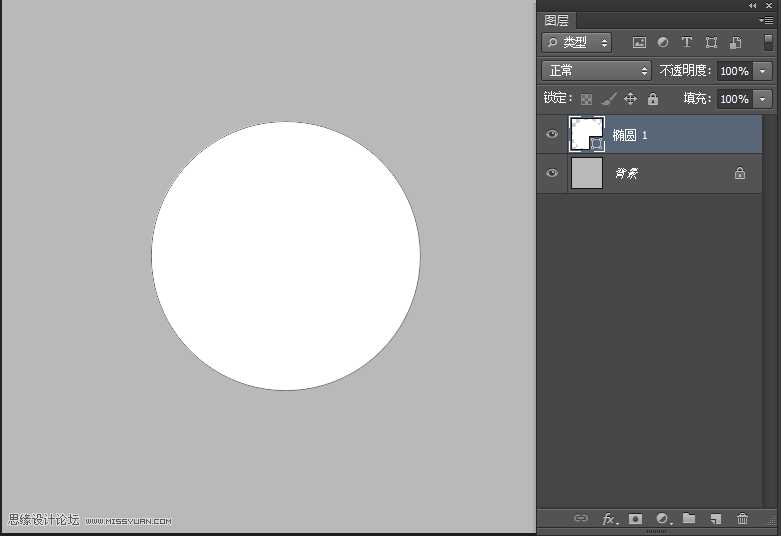Filter layers by adjustment layer type
Image resolution: width=781 pixels, height=536 pixels.
[x=663, y=43]
